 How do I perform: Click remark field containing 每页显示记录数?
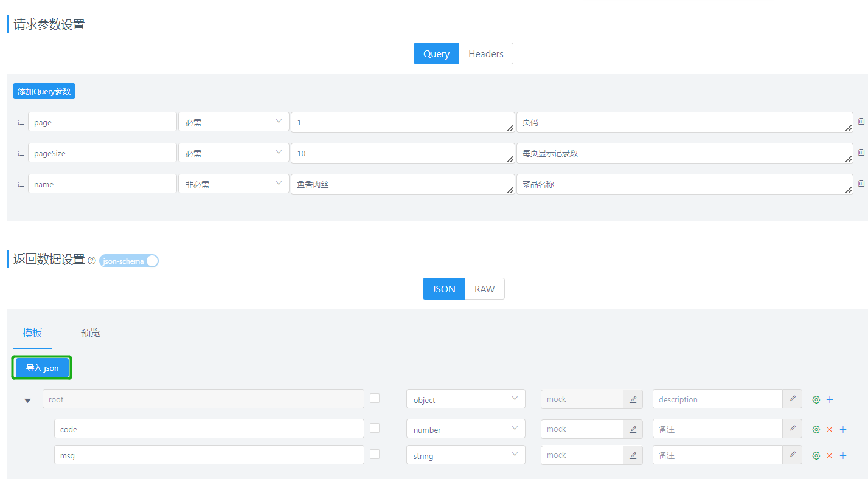click(x=685, y=153)
